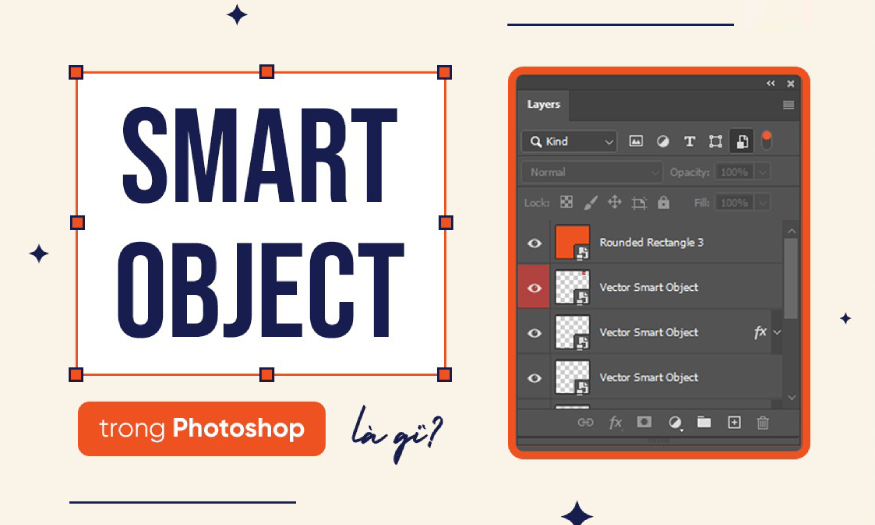Create a new layer plus icon
Image resolution: width=875 pixels, height=525 pixels.
(734, 422)
